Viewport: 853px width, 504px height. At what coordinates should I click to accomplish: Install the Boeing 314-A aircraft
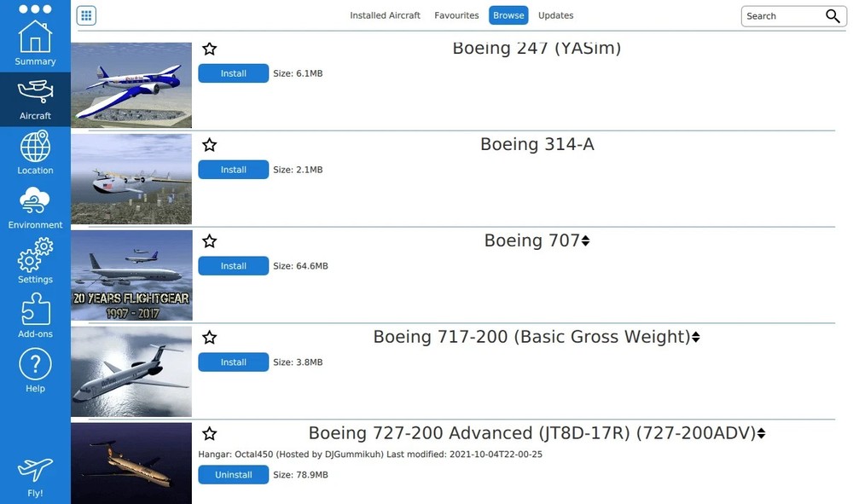(233, 169)
